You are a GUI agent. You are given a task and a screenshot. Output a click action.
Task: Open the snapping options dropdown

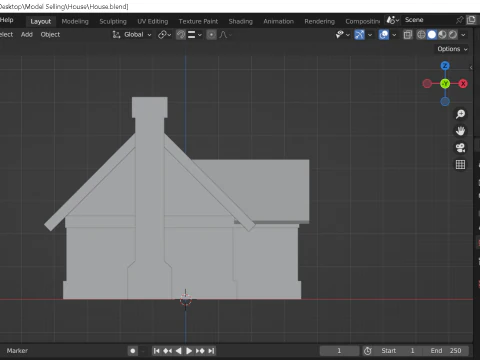pyautogui.click(x=195, y=35)
